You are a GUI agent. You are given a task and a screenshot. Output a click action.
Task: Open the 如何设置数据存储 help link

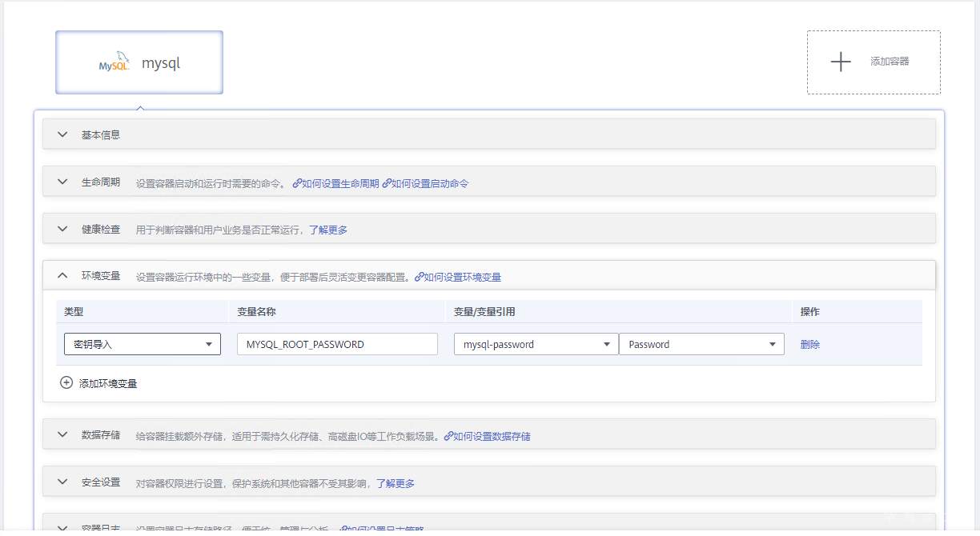(487, 437)
